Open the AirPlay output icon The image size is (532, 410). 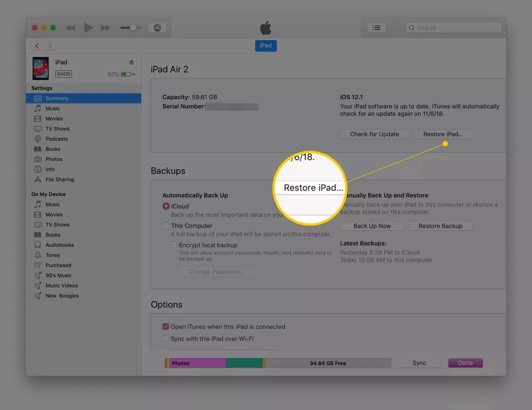point(157,28)
